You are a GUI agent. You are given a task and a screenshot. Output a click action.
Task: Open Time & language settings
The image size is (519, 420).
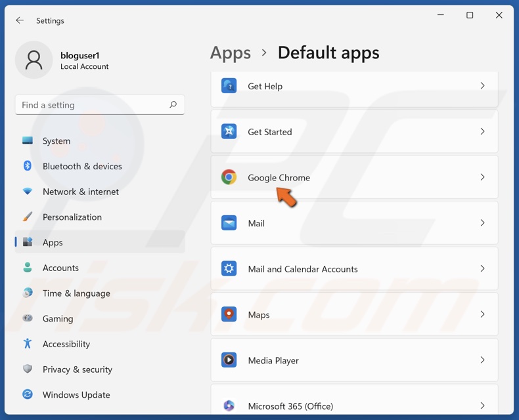(100, 293)
